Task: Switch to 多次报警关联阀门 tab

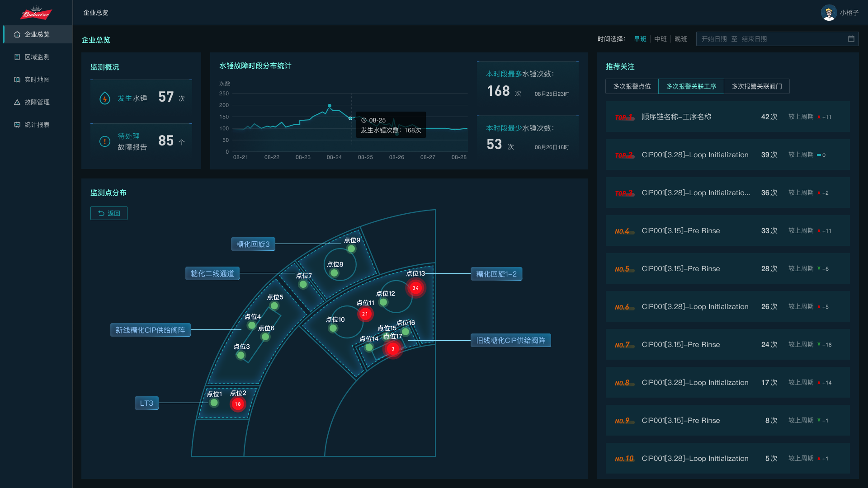Action: tap(756, 86)
